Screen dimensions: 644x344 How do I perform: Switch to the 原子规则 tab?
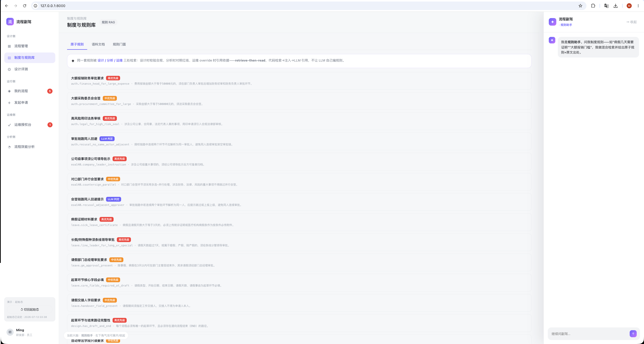click(x=77, y=44)
